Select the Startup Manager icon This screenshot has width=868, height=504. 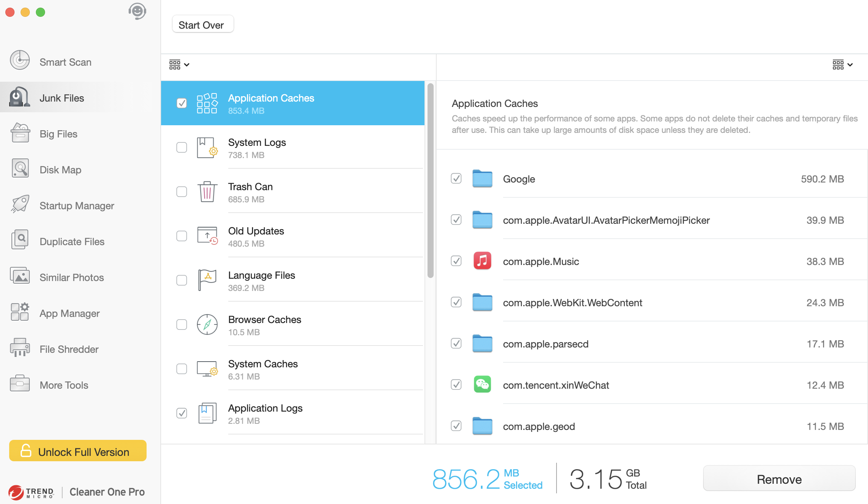20,205
